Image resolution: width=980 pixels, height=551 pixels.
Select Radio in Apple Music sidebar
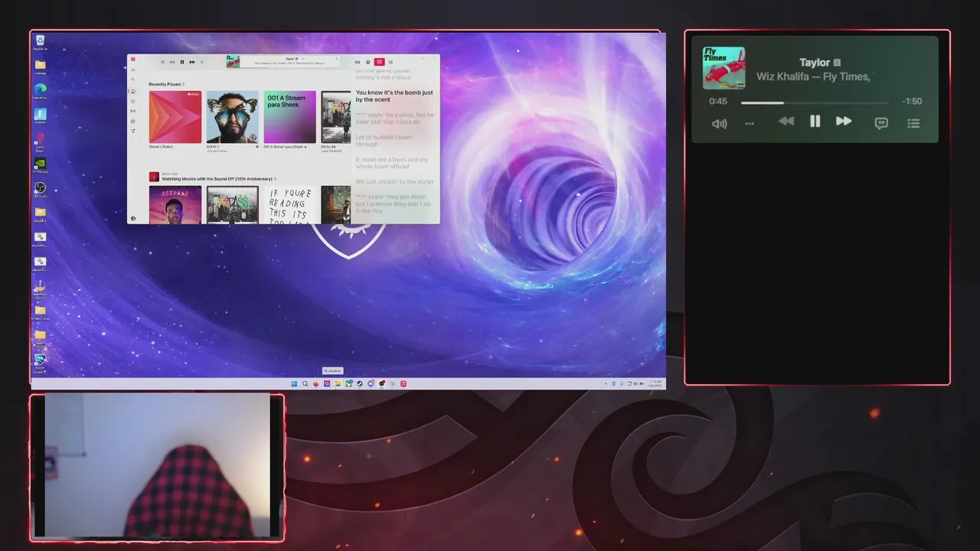click(x=132, y=111)
